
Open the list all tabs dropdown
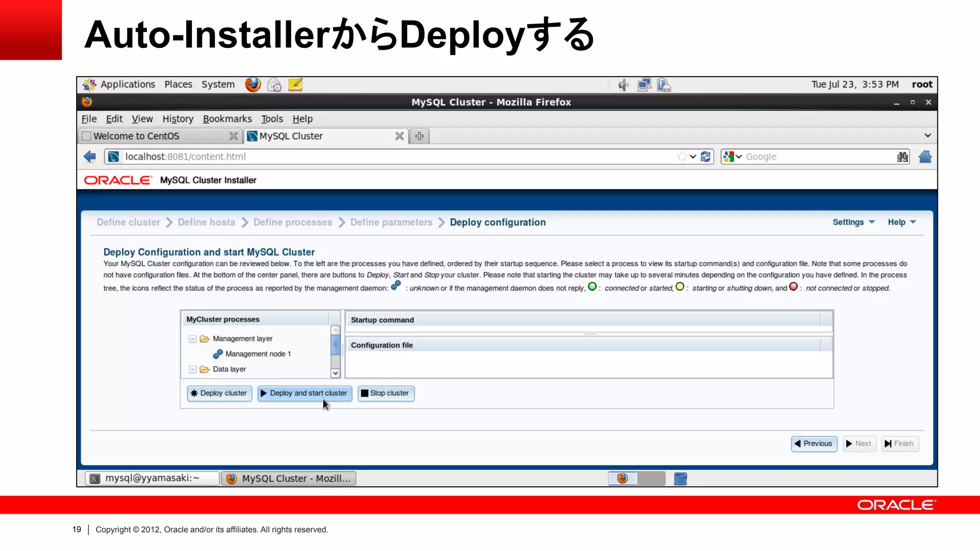[927, 135]
